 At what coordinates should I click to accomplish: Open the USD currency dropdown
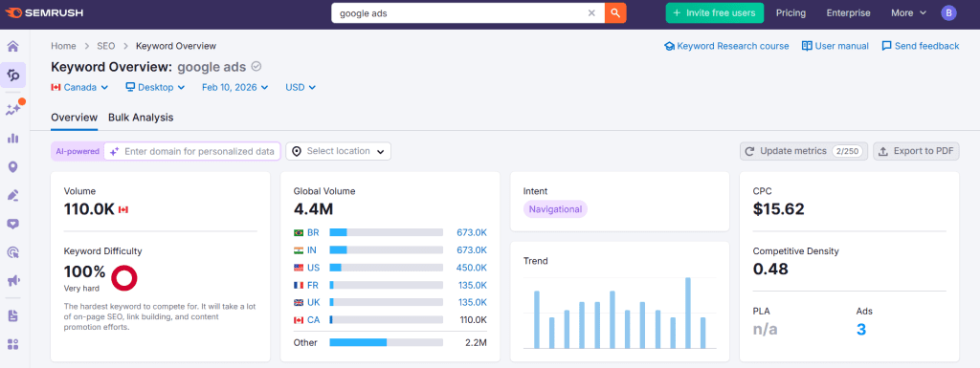click(x=301, y=87)
